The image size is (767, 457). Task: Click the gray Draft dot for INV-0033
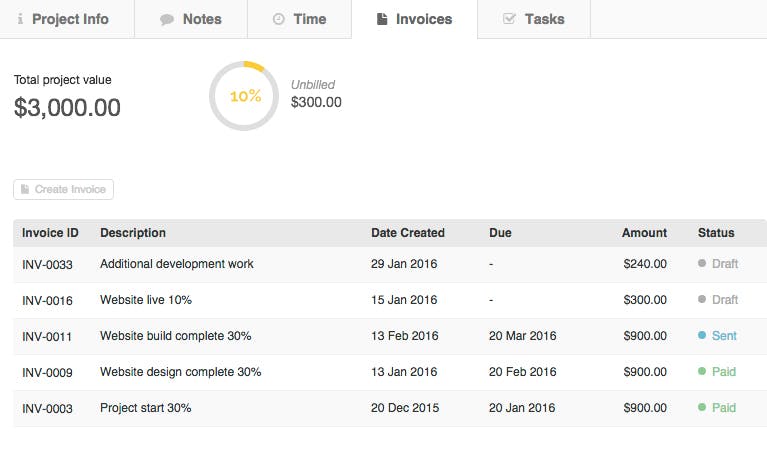click(702, 263)
